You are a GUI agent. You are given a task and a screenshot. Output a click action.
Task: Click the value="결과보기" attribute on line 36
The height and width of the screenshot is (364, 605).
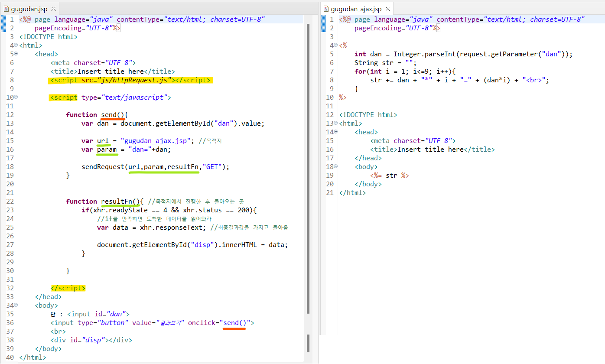158,322
